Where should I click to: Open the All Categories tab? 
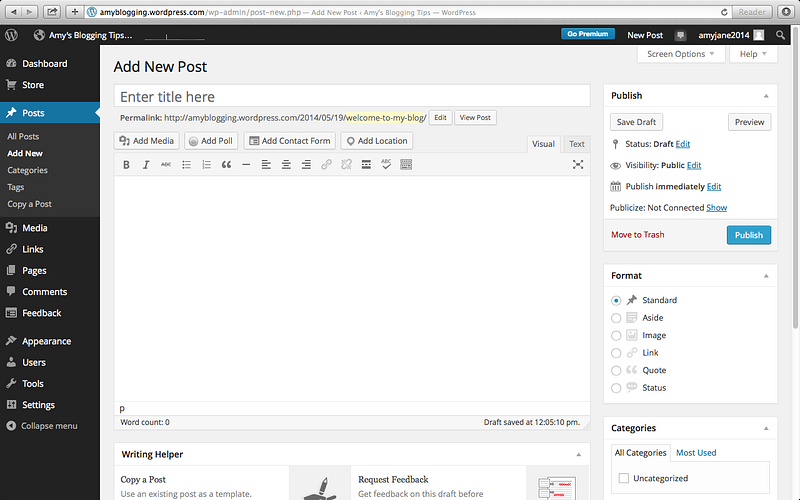[x=640, y=453]
